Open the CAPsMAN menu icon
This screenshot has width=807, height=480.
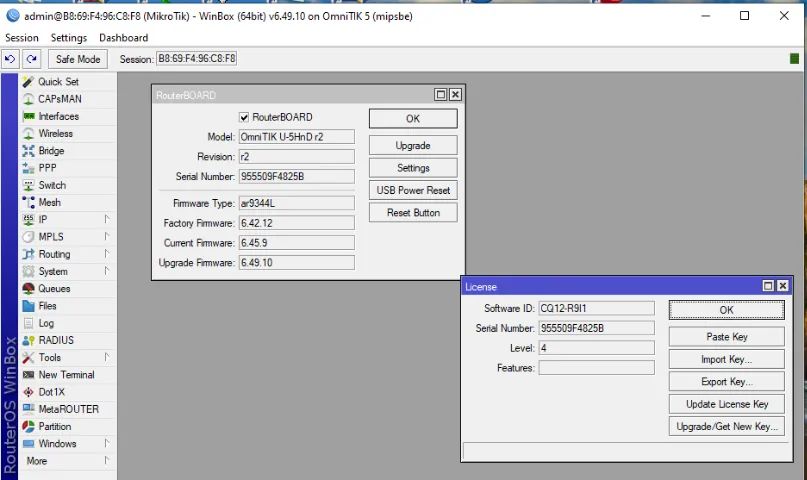coord(28,99)
